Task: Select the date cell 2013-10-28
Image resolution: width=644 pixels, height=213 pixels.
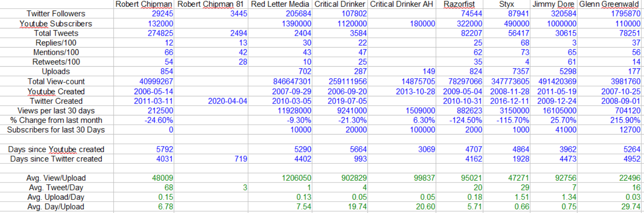Action: click(x=402, y=91)
